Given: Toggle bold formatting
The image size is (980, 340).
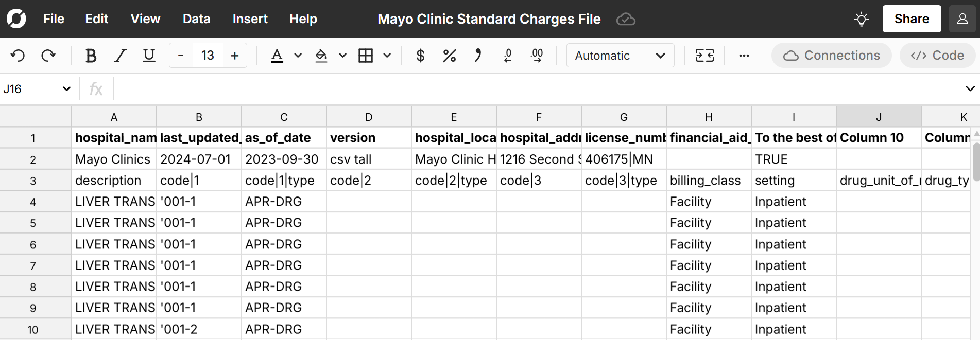Looking at the screenshot, I should click(x=91, y=56).
